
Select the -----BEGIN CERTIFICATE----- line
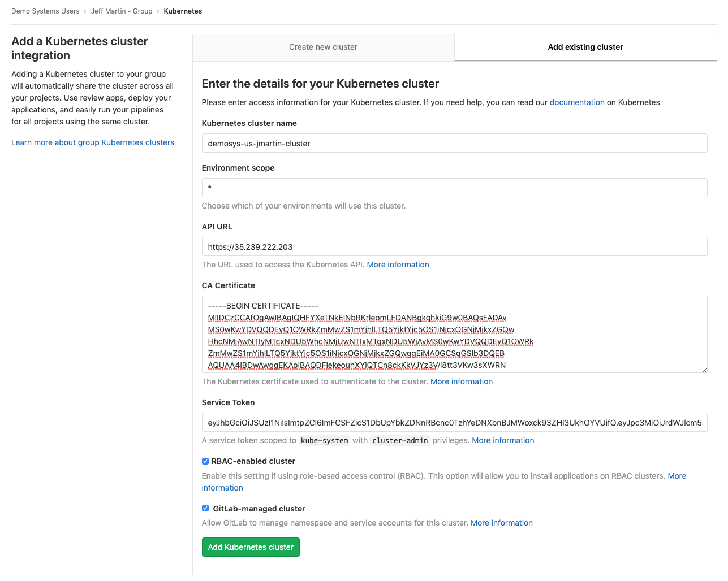pyautogui.click(x=263, y=306)
